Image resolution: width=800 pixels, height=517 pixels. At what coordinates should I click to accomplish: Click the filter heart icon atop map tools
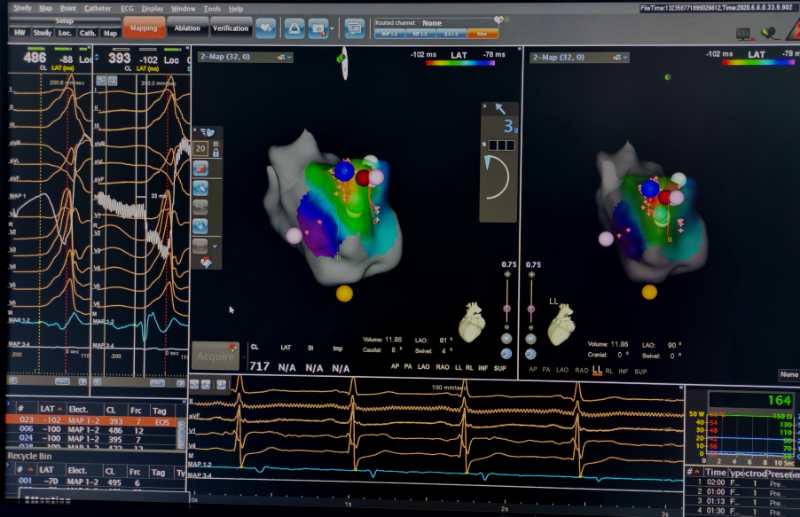[x=207, y=133]
